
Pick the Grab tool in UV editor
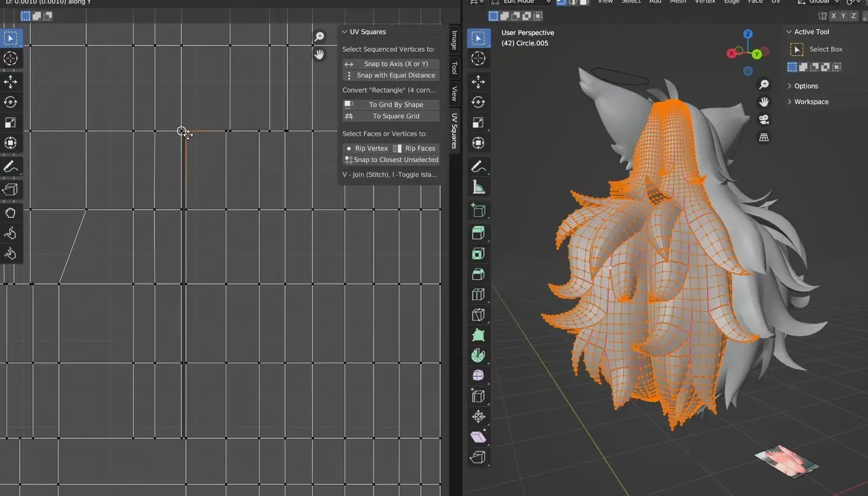[10, 213]
